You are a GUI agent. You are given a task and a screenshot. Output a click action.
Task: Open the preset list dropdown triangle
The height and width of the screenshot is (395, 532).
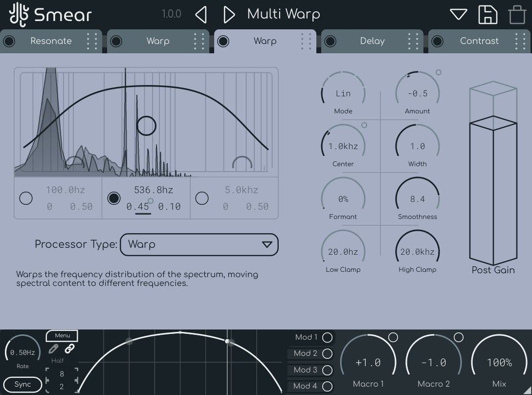[458, 15]
